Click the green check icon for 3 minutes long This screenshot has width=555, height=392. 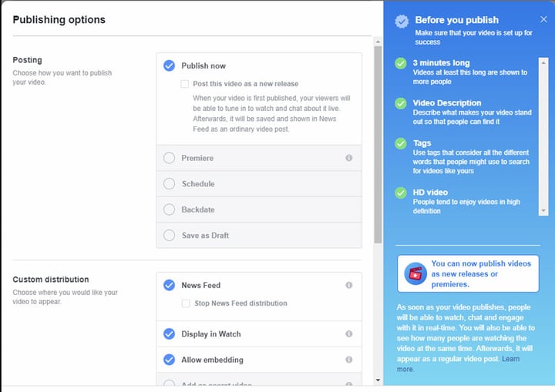click(x=401, y=63)
